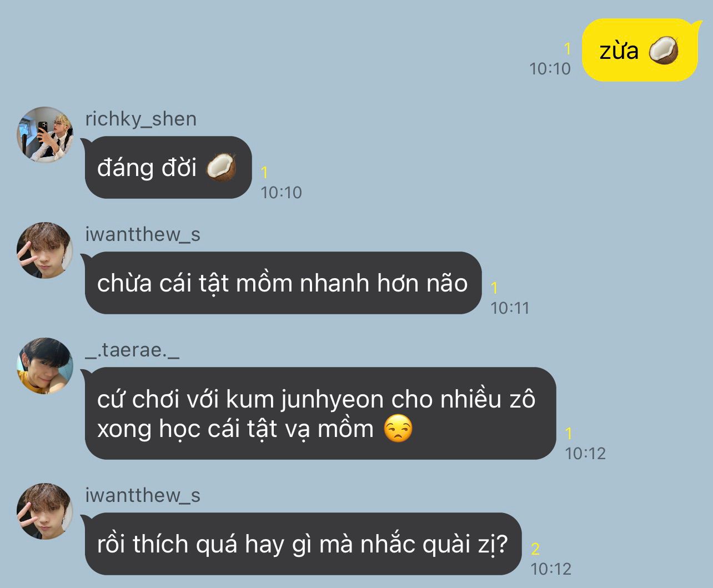Screen dimensions: 713x588
Task: Tap the coconut emoji in the yellow bubble
Action: click(x=663, y=51)
